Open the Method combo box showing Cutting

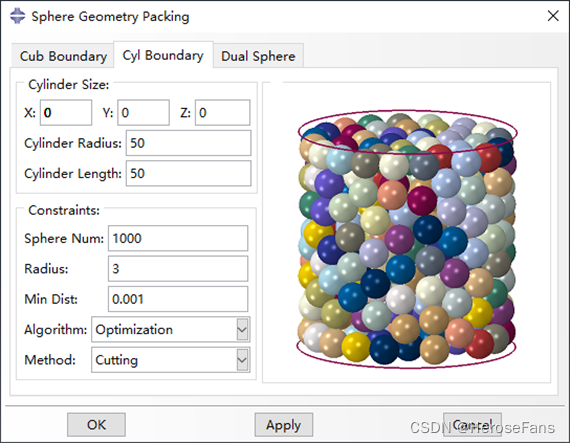[x=170, y=360]
